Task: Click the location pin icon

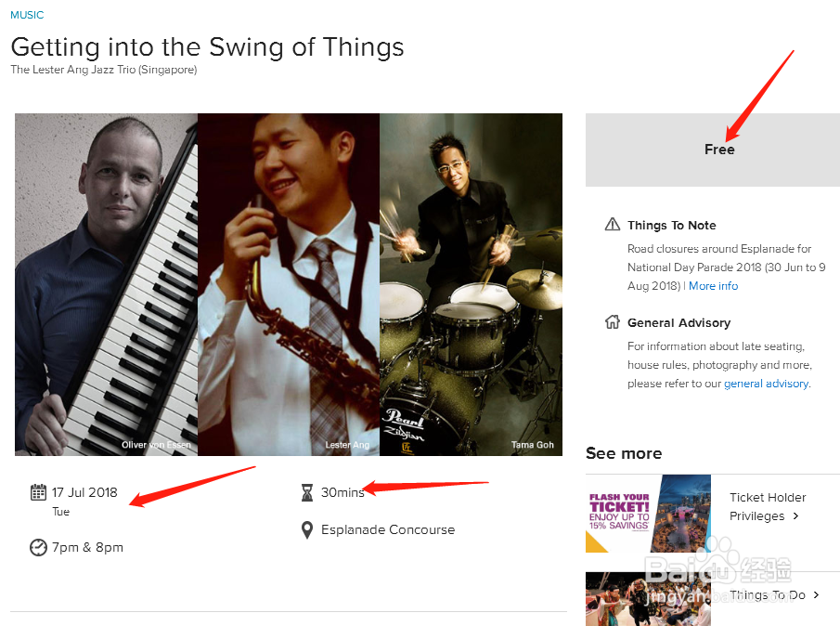Action: click(x=307, y=529)
